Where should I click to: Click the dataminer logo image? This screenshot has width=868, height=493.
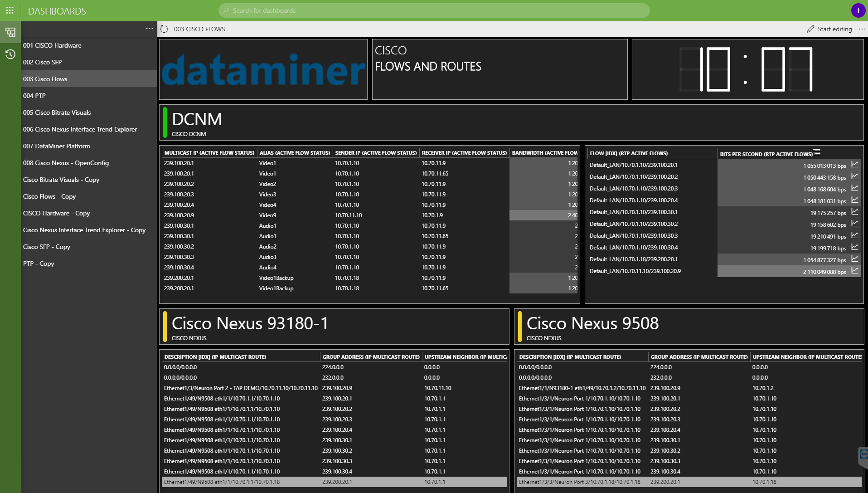tap(263, 69)
